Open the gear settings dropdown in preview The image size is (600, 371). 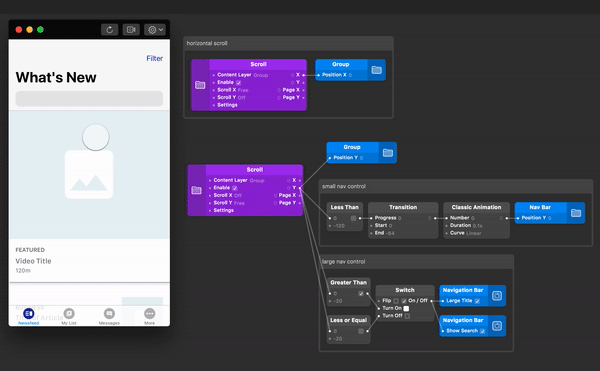tap(155, 29)
